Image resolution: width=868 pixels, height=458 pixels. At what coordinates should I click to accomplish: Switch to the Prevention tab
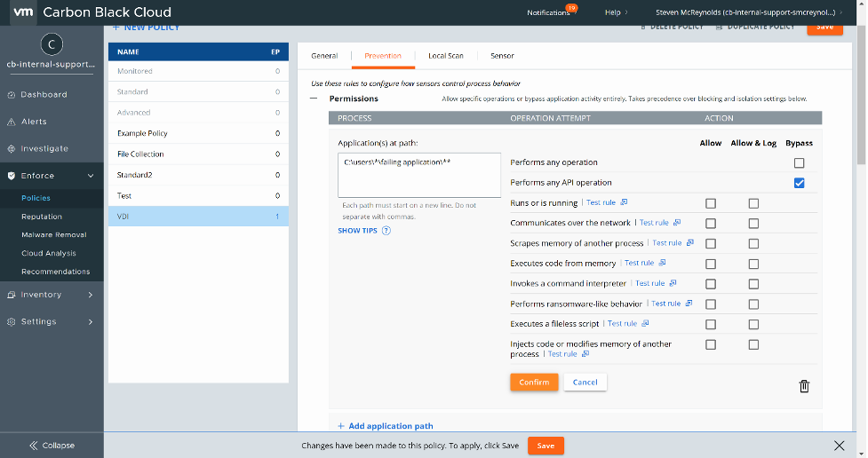coord(383,56)
